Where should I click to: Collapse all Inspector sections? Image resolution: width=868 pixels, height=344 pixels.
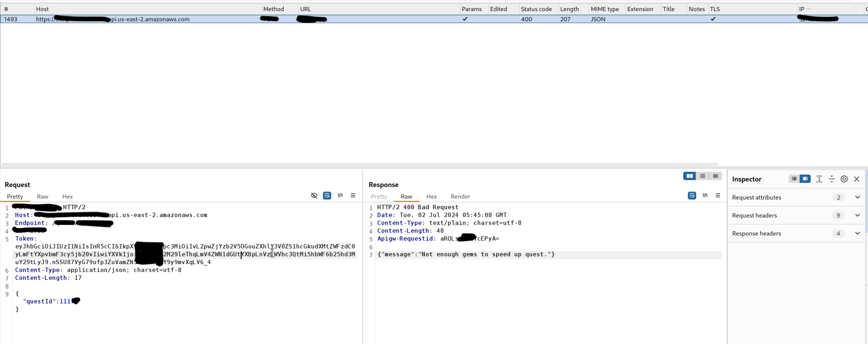(x=832, y=179)
